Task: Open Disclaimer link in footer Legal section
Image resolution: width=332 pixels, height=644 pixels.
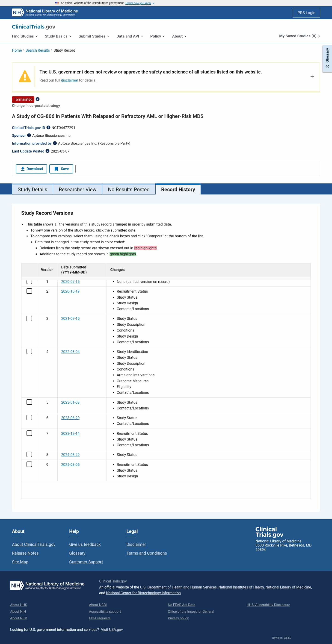Action: click(136, 544)
